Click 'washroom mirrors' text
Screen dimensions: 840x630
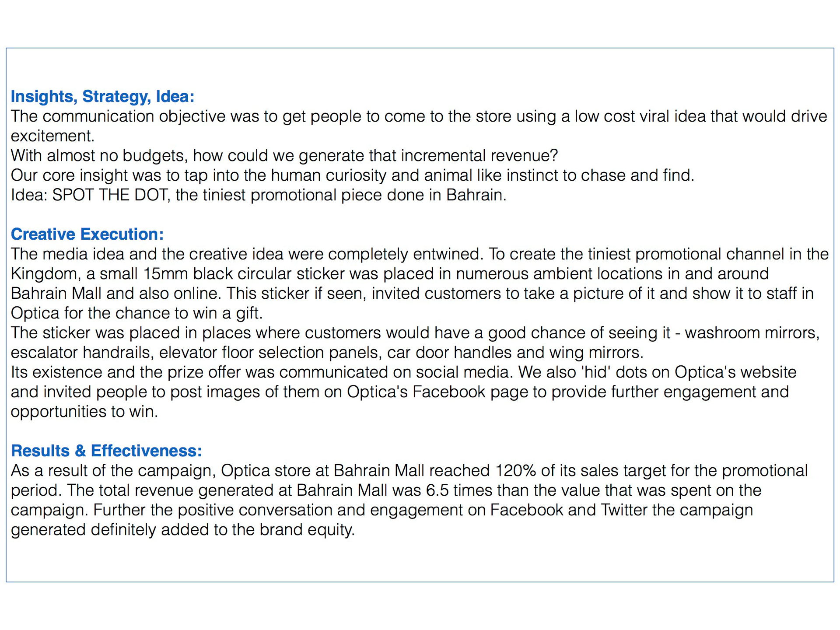tap(752, 333)
